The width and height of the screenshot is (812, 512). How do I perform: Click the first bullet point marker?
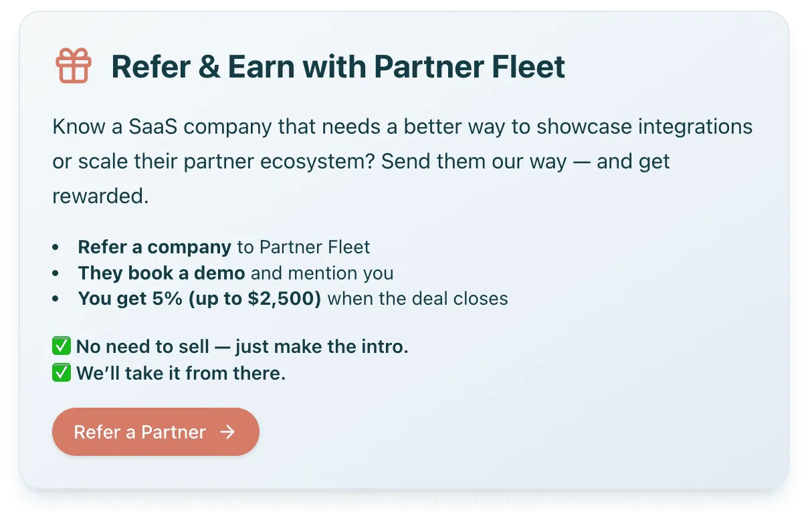[x=56, y=248]
